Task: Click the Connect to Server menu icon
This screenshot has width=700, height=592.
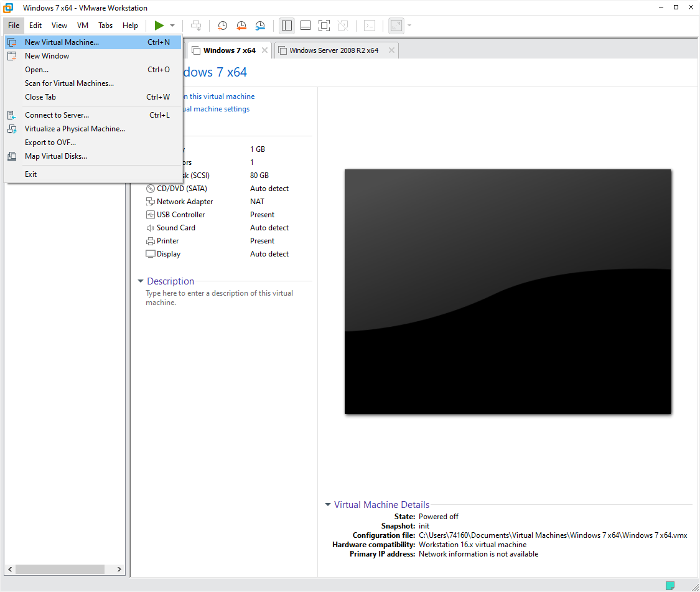Action: (12, 115)
